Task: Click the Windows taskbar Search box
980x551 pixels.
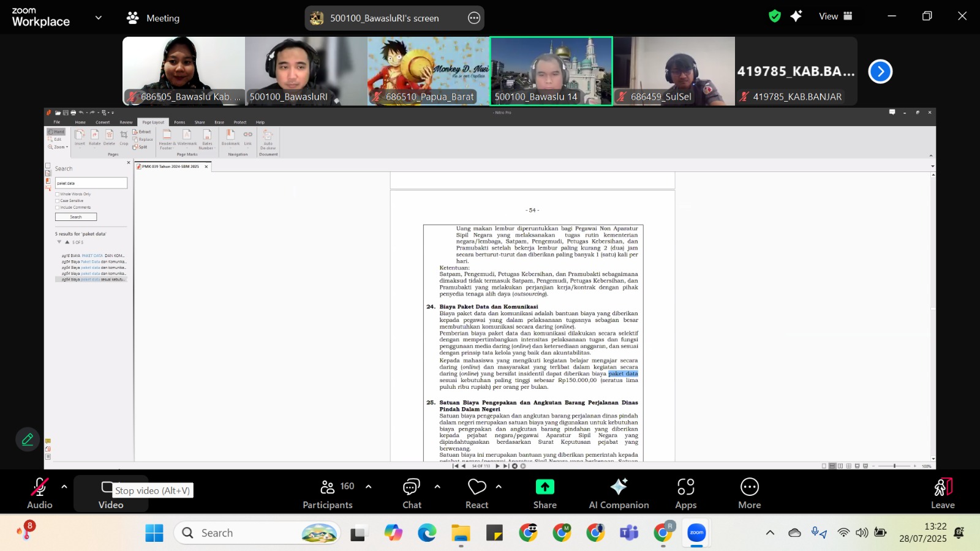Action: point(257,533)
